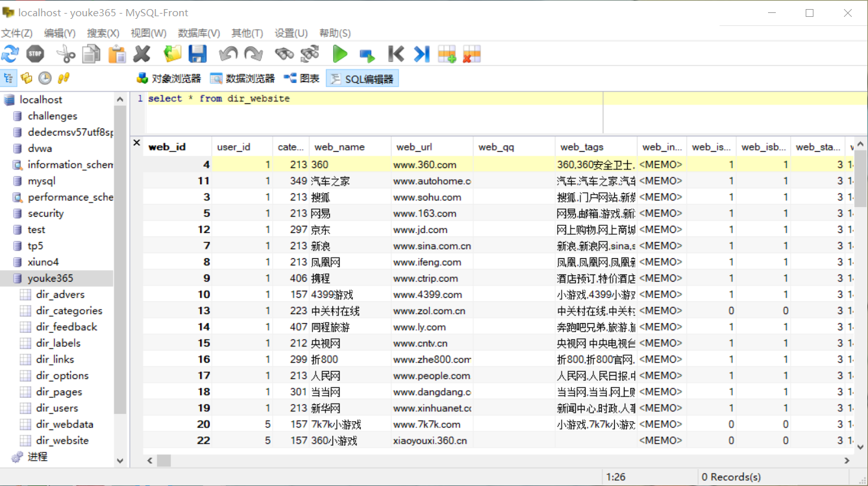Run the SQL with green play icon
Viewport: 868px width, 486px height.
[340, 54]
